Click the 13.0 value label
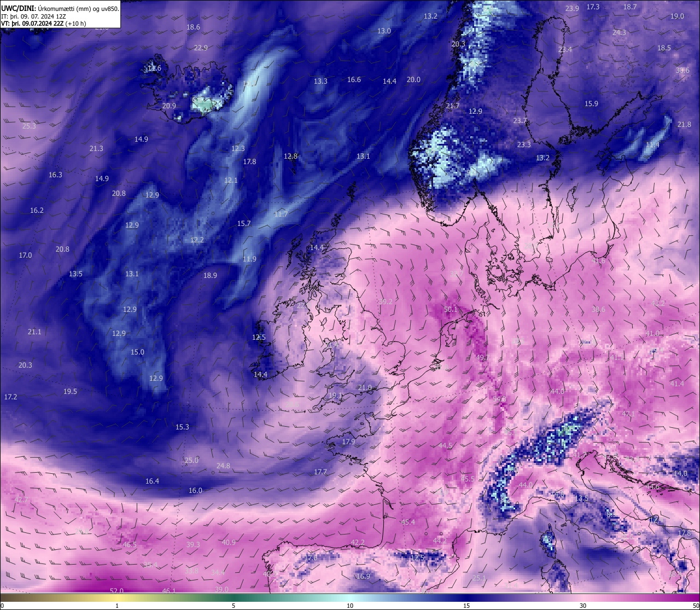The width and height of the screenshot is (700, 610). coord(384,31)
